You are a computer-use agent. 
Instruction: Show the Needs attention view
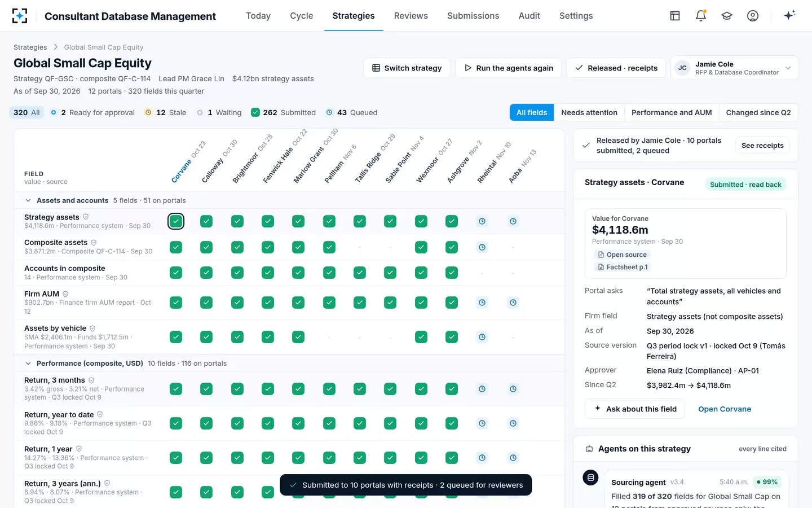pos(589,112)
